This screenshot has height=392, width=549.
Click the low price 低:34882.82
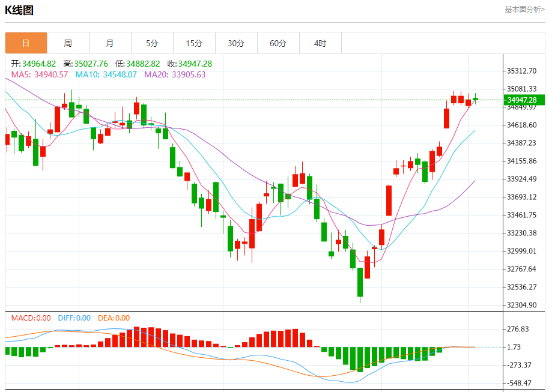[x=138, y=64]
